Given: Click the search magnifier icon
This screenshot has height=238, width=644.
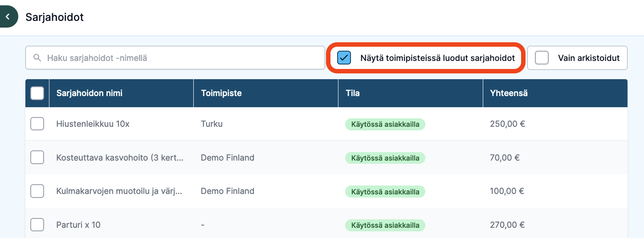Looking at the screenshot, I should 37,58.
